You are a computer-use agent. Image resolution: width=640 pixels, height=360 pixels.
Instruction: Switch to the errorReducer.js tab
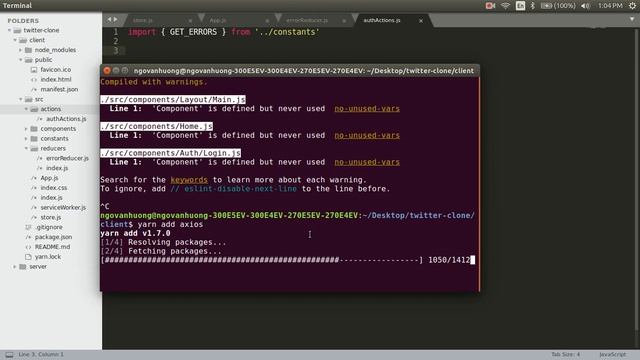tap(307, 20)
